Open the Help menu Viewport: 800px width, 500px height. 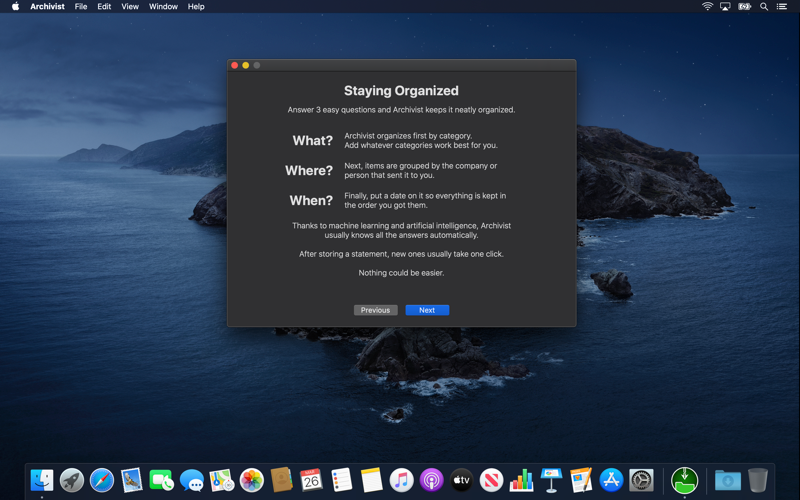(196, 7)
